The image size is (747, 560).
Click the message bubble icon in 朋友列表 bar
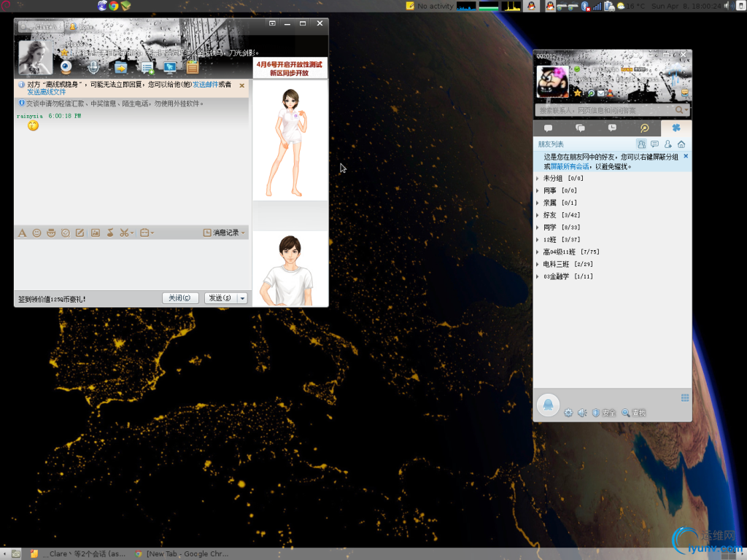654,144
